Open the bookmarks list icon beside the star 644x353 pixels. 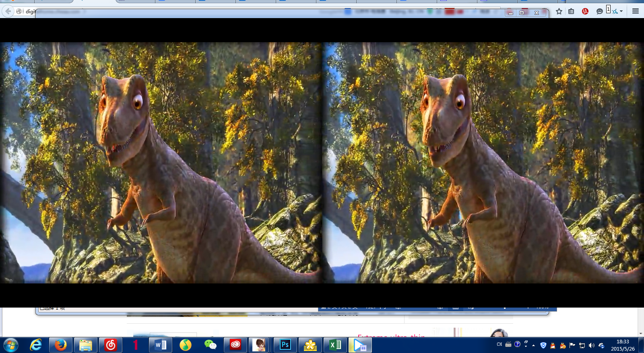(571, 11)
